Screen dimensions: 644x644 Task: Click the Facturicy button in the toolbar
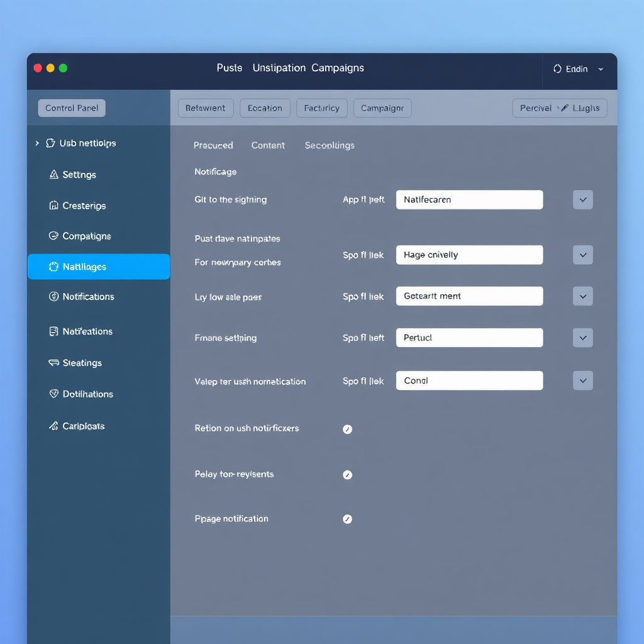(321, 108)
